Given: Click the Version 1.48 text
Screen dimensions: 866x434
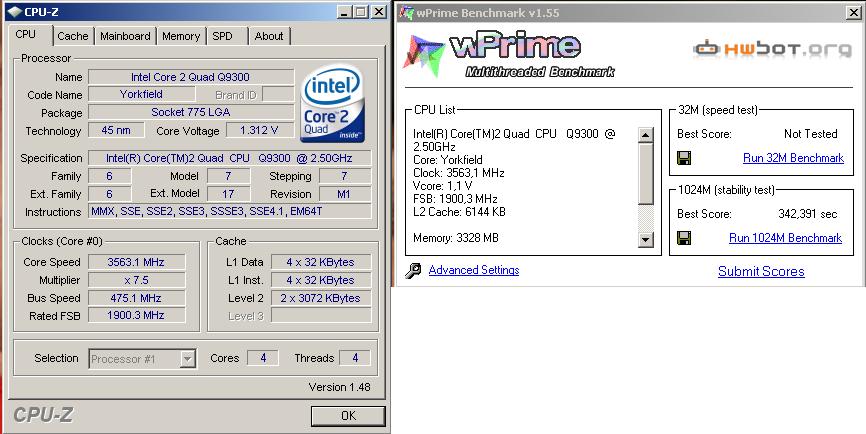Looking at the screenshot, I should pos(340,387).
